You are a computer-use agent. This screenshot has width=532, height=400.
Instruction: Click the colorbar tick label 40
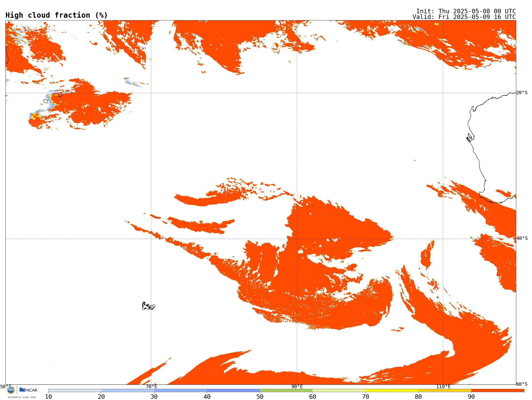click(207, 397)
